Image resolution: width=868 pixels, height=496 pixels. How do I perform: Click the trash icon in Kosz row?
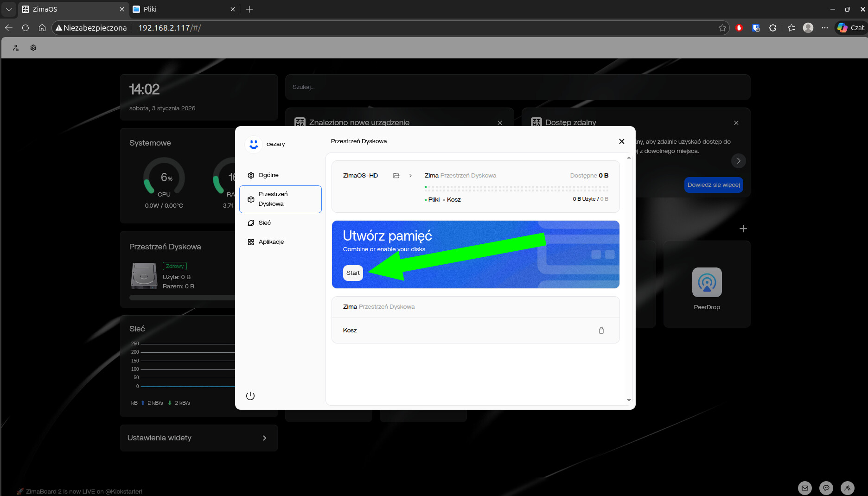pos(601,331)
